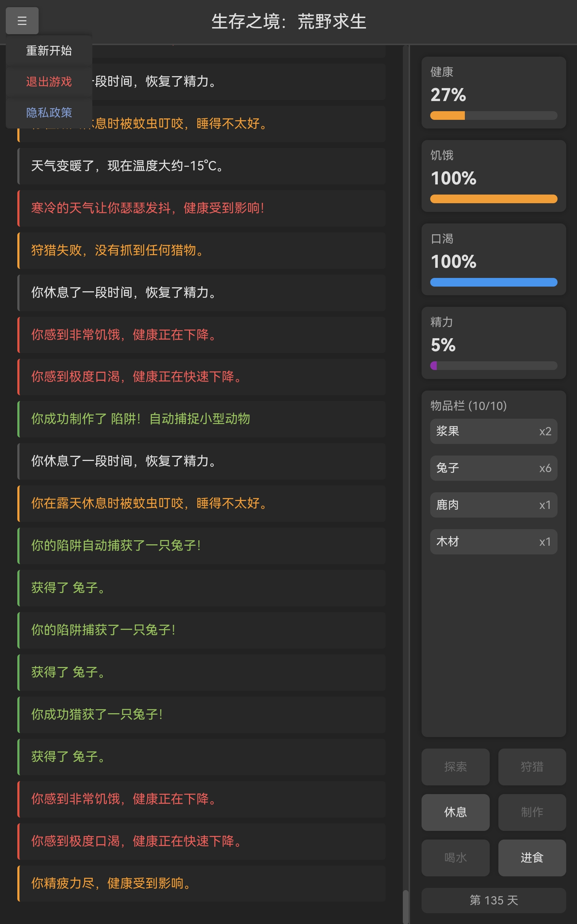
Task: Pick the 鹿肉 inventory item
Action: (x=493, y=505)
